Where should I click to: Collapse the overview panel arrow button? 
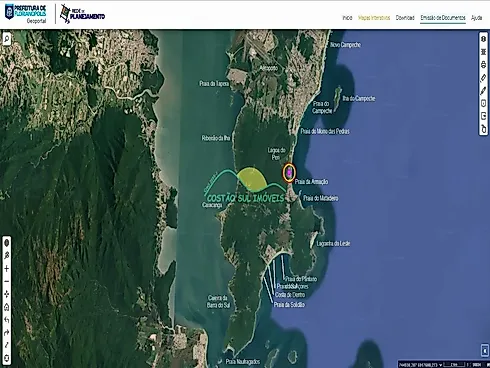485,350
